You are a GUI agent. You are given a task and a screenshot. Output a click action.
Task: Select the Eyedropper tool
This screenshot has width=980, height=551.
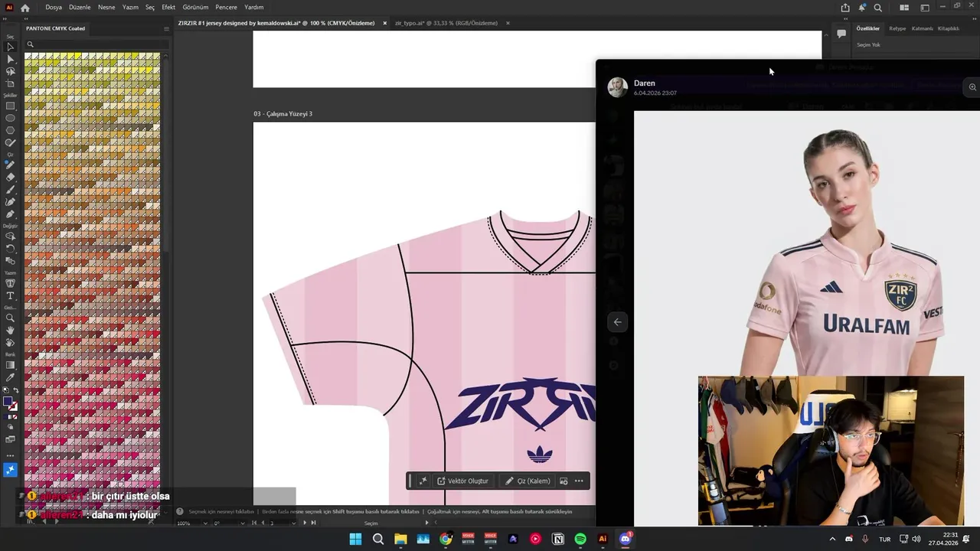click(x=10, y=377)
